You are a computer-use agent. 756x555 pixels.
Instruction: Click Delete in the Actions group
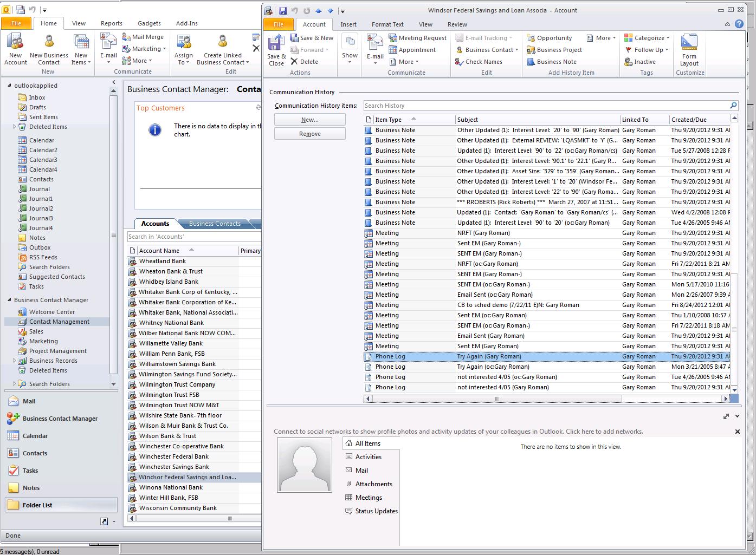point(304,62)
